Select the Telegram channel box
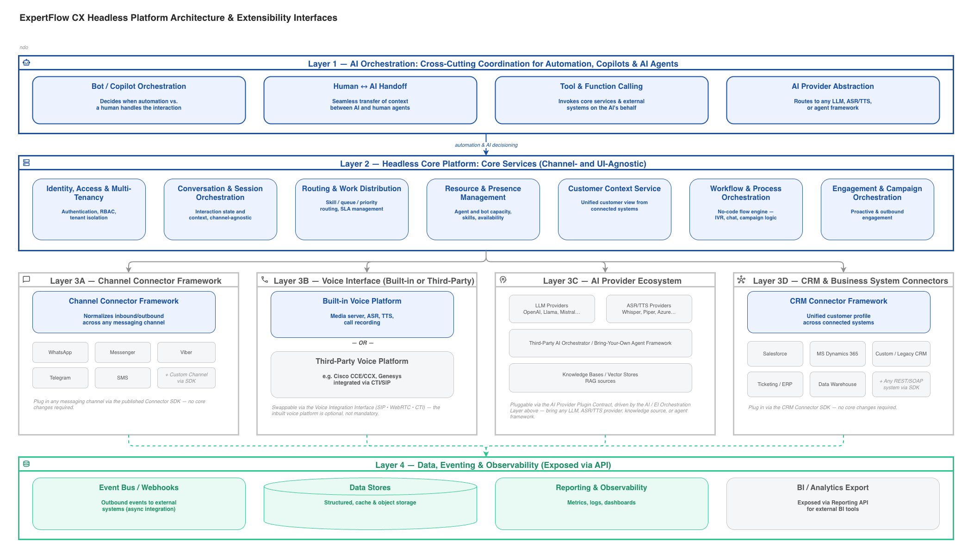The width and height of the screenshot is (980, 560). (x=60, y=378)
